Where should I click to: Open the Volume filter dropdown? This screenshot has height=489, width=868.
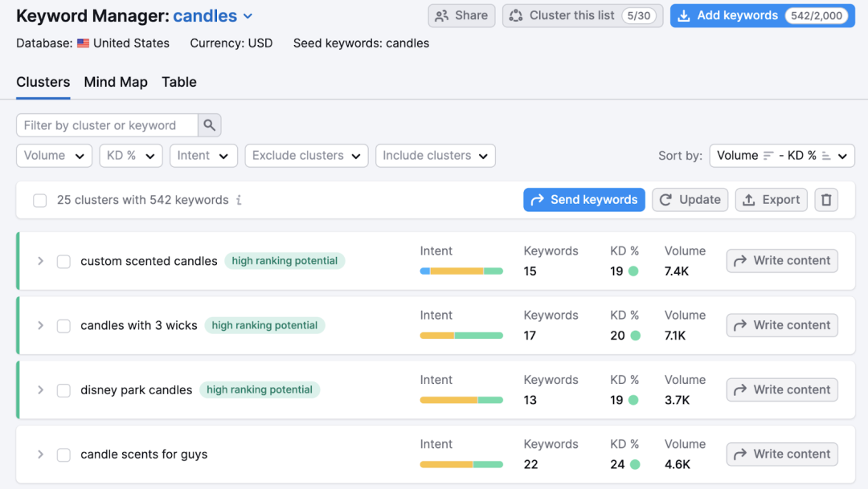(54, 156)
